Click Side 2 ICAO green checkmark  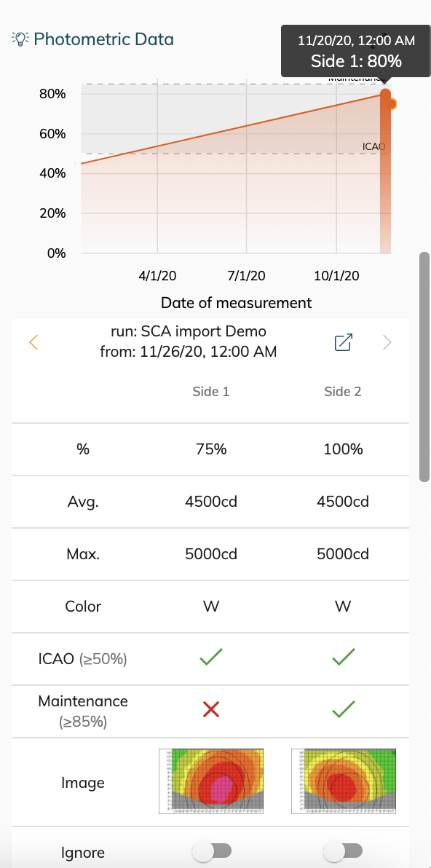(343, 657)
